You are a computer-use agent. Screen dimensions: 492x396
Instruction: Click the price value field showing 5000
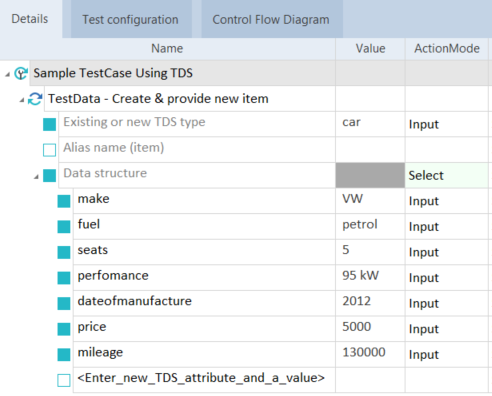(370, 329)
